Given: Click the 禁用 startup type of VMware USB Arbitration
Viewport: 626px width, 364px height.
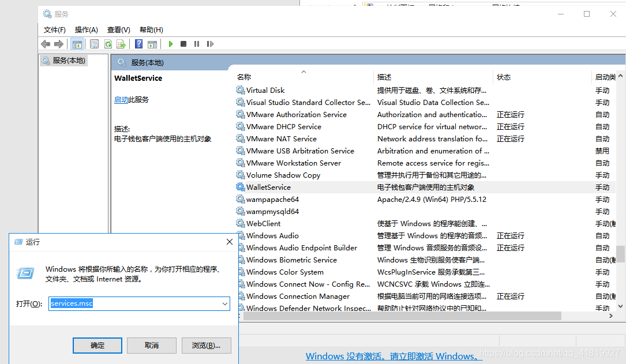Looking at the screenshot, I should tap(602, 151).
